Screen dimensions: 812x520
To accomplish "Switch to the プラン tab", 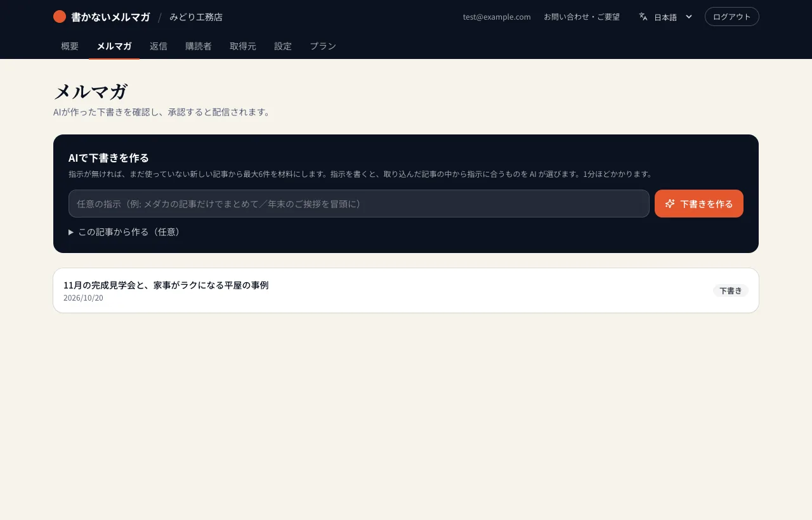I will [x=323, y=46].
